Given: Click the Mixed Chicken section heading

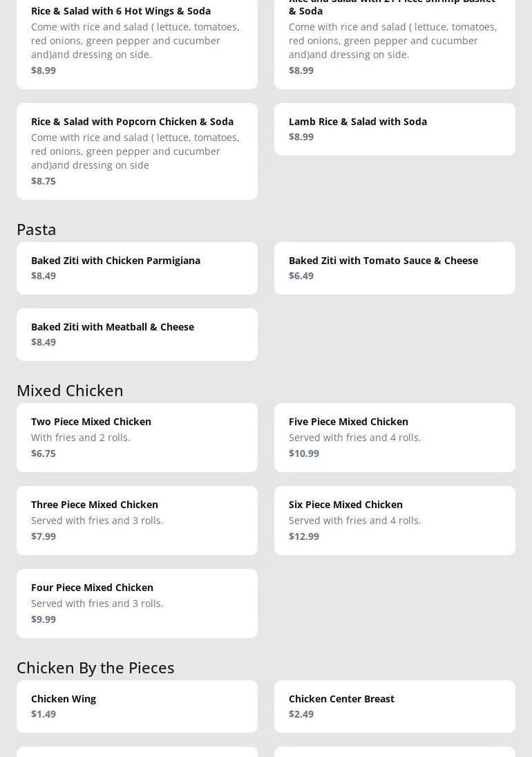Looking at the screenshot, I should pyautogui.click(x=70, y=390).
